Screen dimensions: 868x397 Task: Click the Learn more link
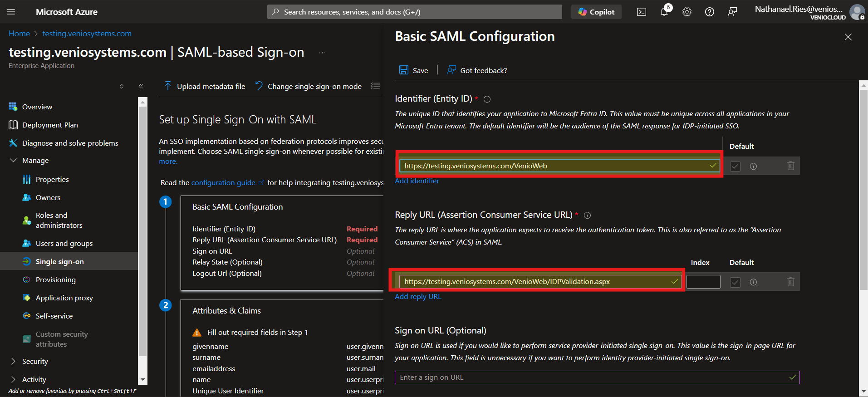click(168, 162)
